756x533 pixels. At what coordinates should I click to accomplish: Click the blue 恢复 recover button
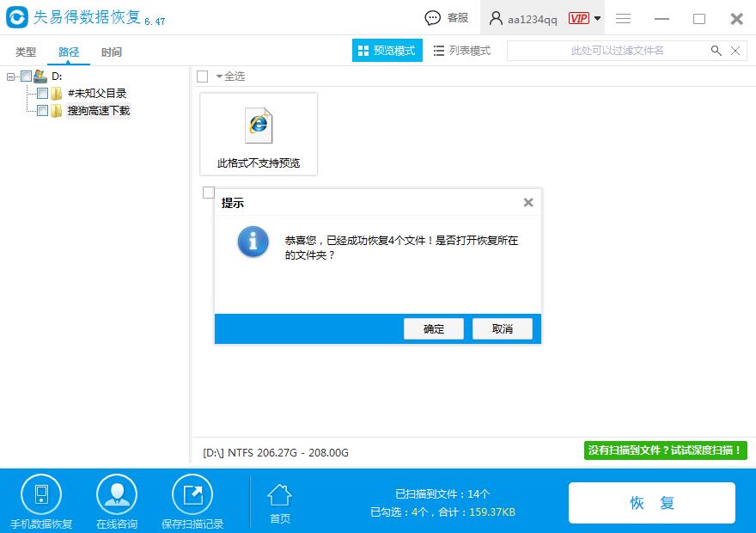[x=651, y=503]
